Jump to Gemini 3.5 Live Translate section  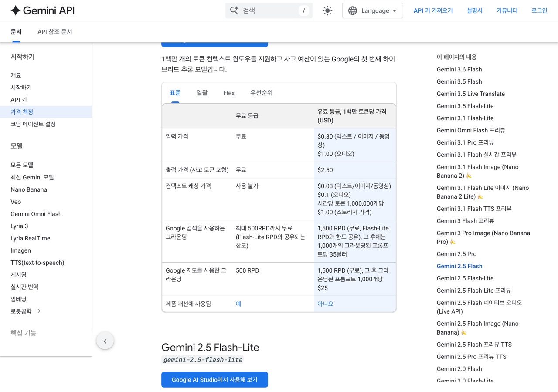(471, 94)
